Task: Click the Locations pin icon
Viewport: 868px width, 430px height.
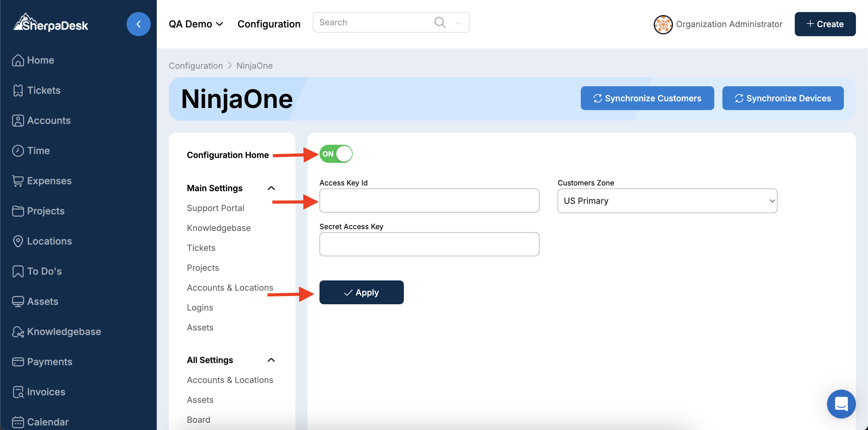Action: pyautogui.click(x=18, y=241)
